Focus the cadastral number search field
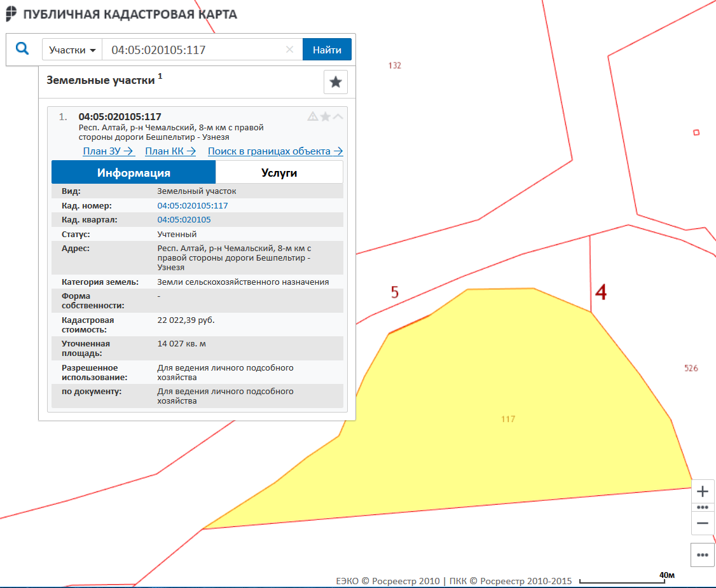This screenshot has height=588, width=716. pos(196,50)
